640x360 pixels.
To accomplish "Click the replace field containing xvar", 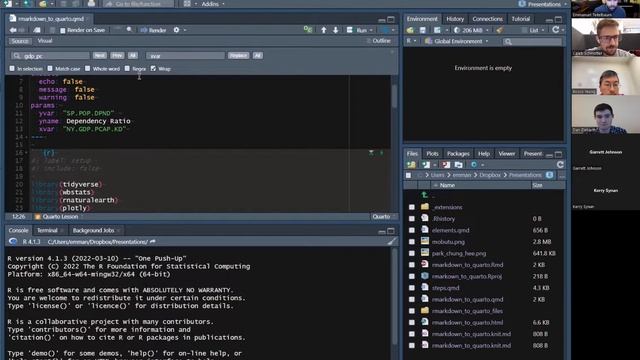I will tap(186, 56).
